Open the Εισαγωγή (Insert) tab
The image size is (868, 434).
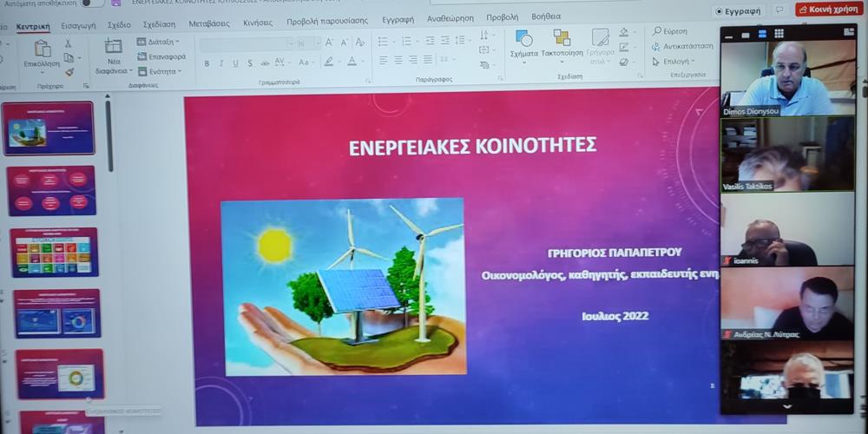pos(78,25)
